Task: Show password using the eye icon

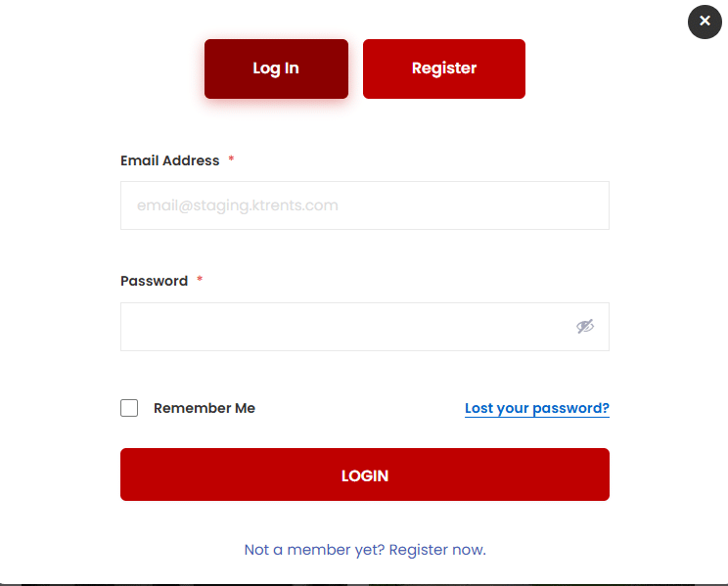Action: (x=585, y=327)
